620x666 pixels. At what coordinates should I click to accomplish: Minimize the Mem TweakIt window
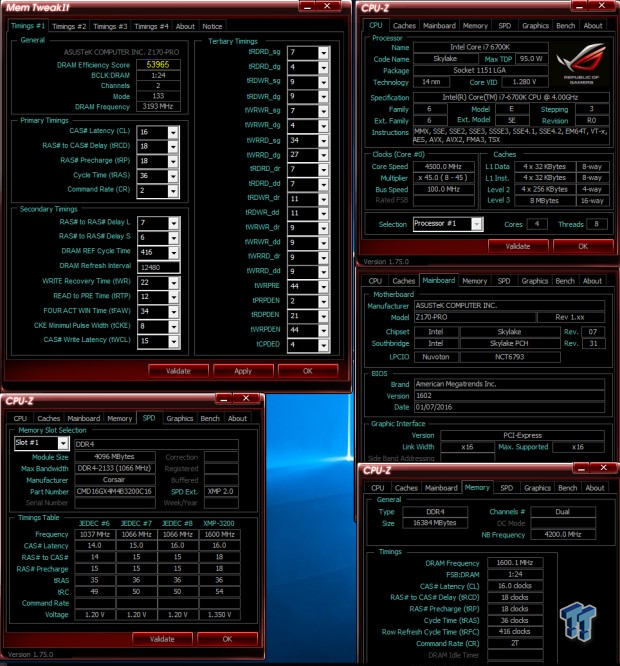307,6
